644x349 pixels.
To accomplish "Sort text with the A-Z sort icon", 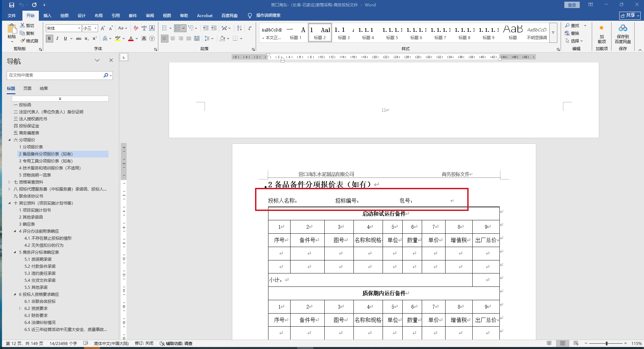I will point(239,28).
